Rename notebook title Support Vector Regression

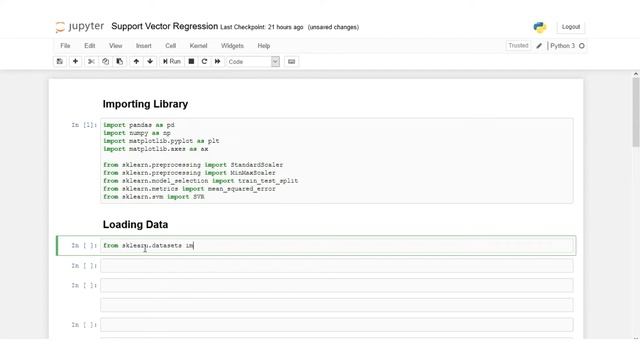click(164, 26)
